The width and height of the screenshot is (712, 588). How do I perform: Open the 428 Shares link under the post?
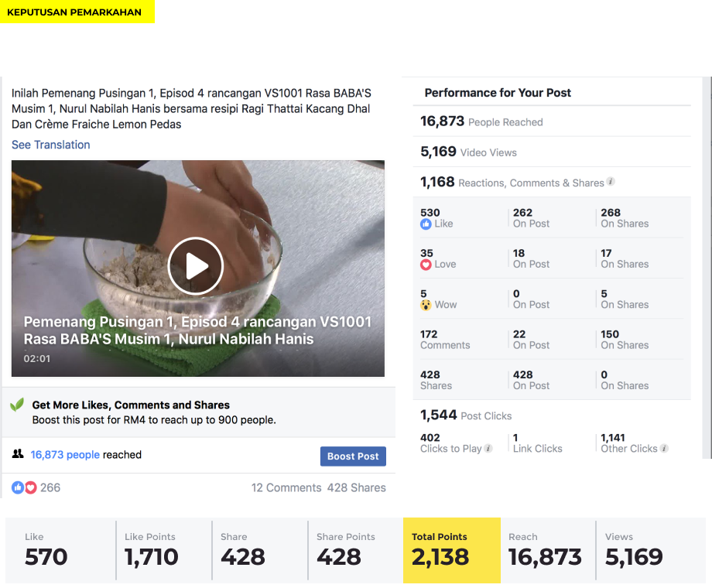click(357, 487)
